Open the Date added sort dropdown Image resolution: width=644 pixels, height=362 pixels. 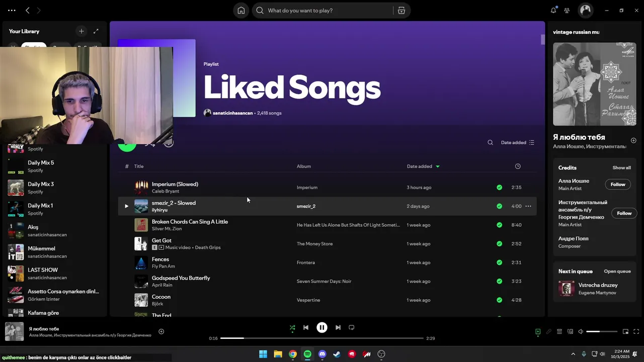[517, 142]
